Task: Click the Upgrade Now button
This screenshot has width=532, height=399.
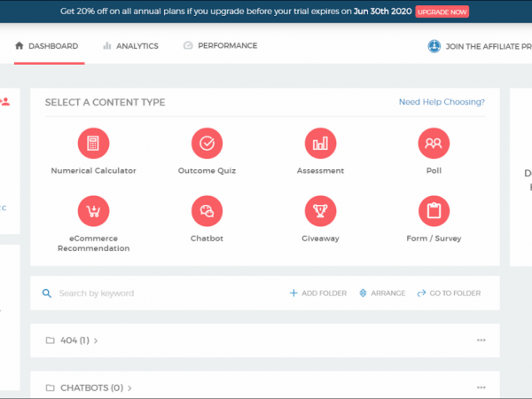Action: point(440,12)
